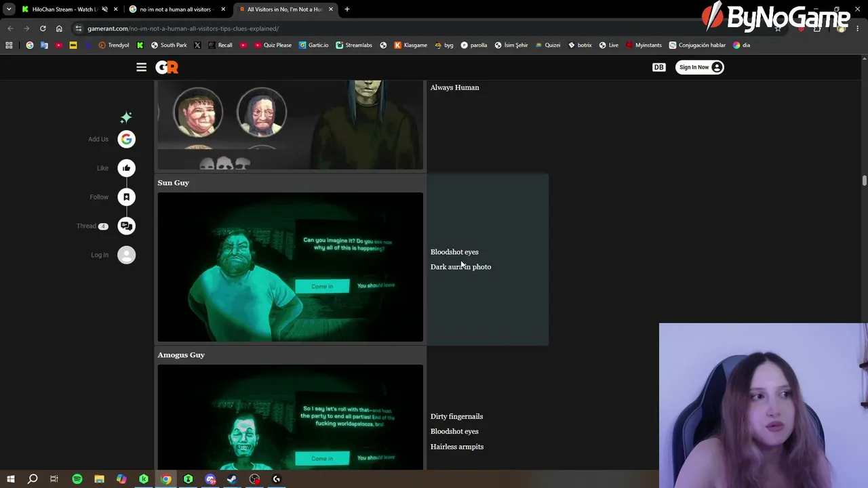Click 'Dirty fingernails' text in Amogus row
868x488 pixels.
click(456, 416)
